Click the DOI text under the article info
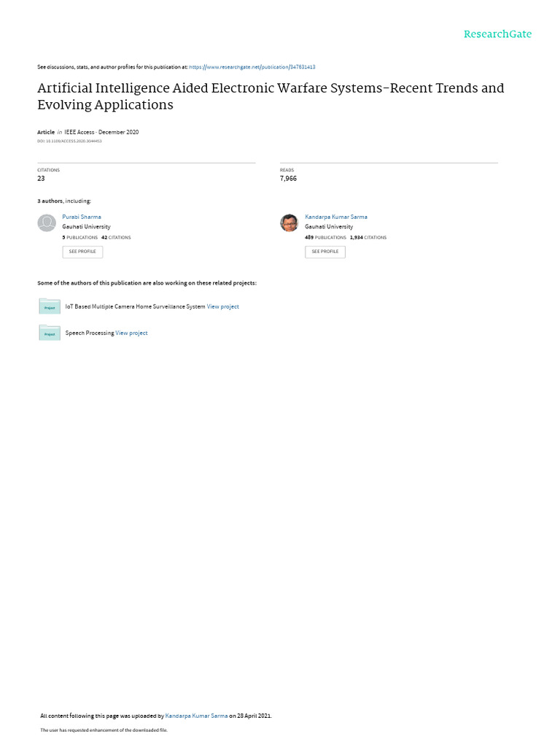The image size is (560, 747). click(69, 141)
